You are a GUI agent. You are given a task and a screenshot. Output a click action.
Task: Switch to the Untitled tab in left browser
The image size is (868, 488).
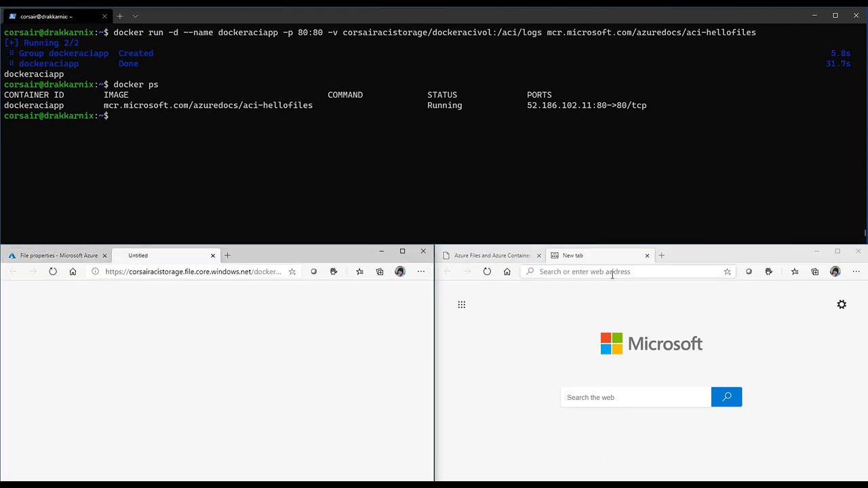pos(167,256)
